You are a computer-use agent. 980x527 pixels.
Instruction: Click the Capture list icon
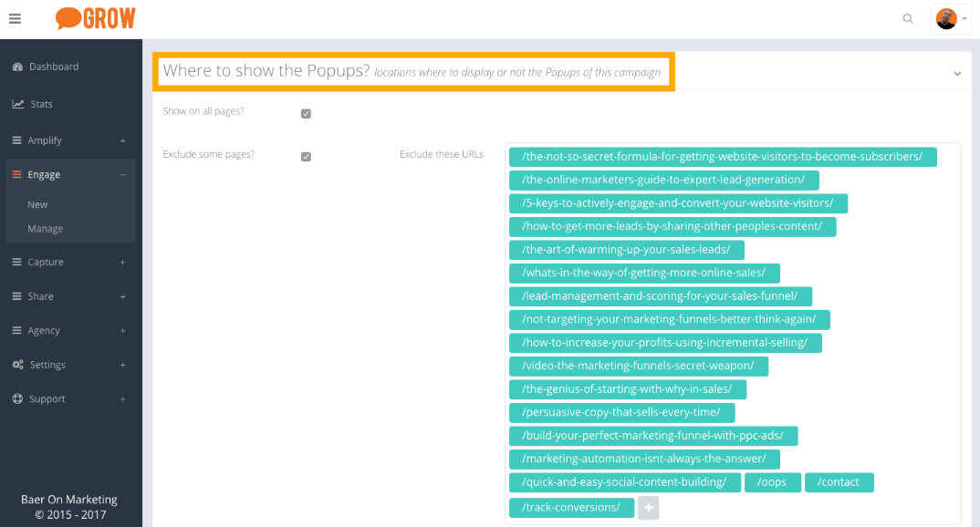[17, 263]
